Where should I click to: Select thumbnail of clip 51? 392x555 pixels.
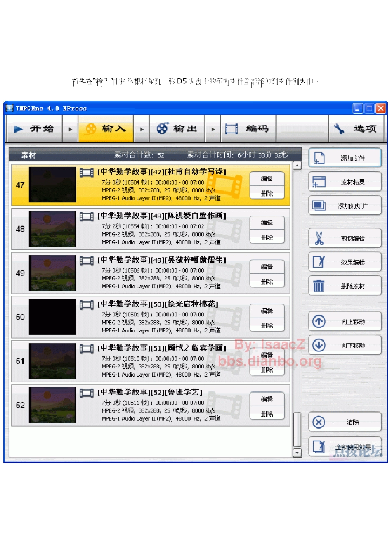52,361
